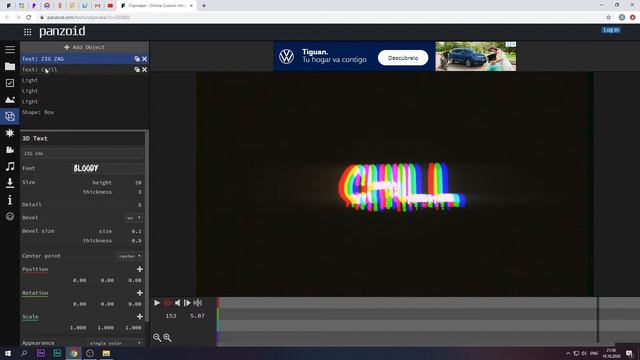
Task: Click the panzoid logo
Action: point(62,31)
